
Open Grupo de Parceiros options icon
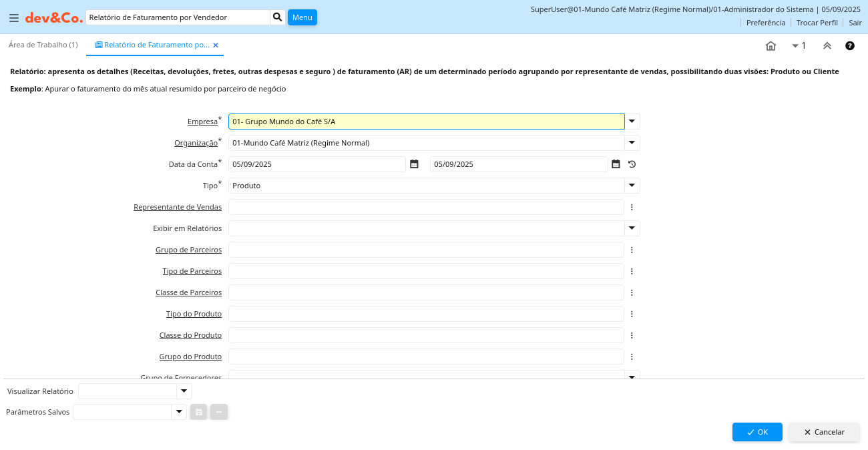pos(632,250)
